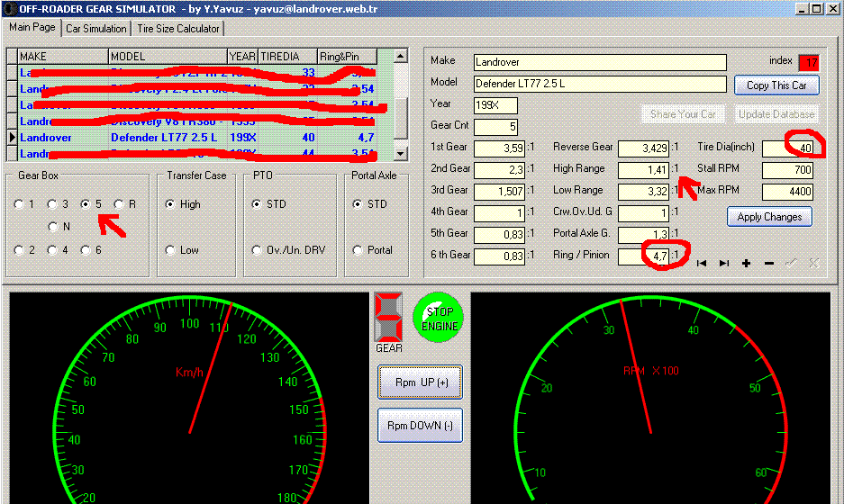The height and width of the screenshot is (504, 844).
Task: Select the Defender LT77 2.5 L row
Action: 197,137
